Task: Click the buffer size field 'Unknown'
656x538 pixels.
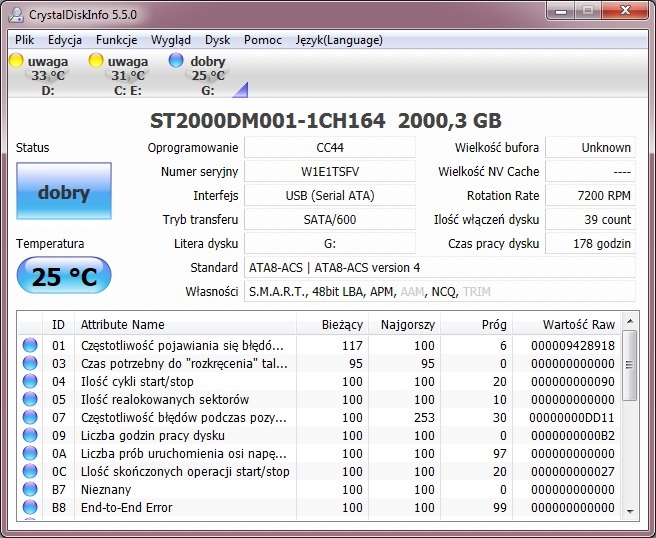Action: [x=590, y=147]
